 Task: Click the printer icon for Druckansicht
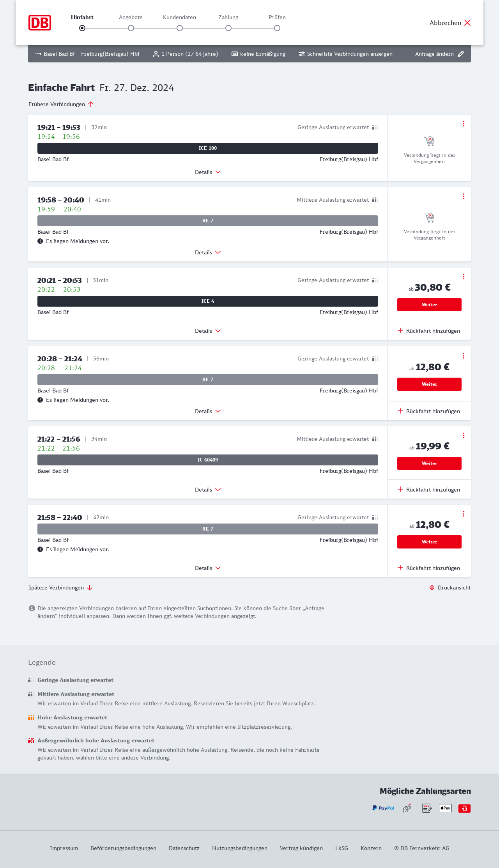432,588
